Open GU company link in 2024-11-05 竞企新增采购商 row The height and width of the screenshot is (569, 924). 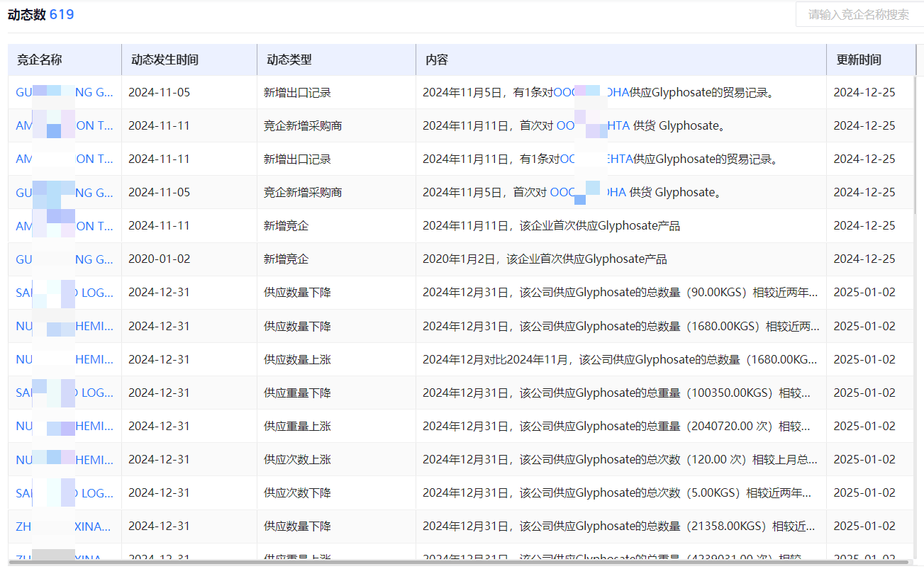pyautogui.click(x=65, y=193)
